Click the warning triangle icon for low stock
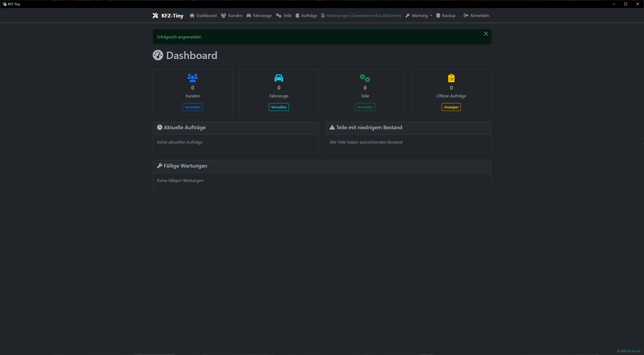This screenshot has width=644, height=355. point(332,127)
